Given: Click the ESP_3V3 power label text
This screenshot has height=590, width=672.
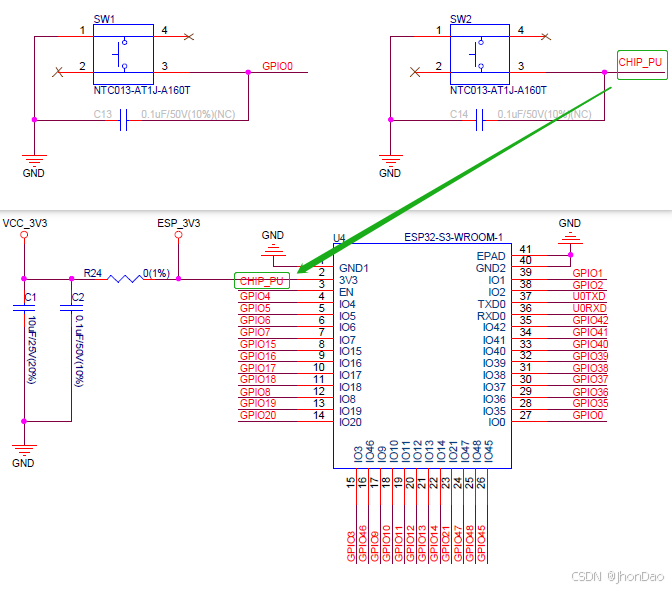Looking at the screenshot, I should point(179,223).
